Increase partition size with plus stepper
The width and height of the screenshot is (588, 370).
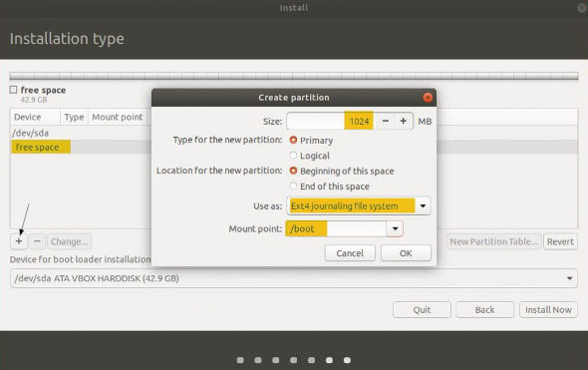click(x=403, y=122)
